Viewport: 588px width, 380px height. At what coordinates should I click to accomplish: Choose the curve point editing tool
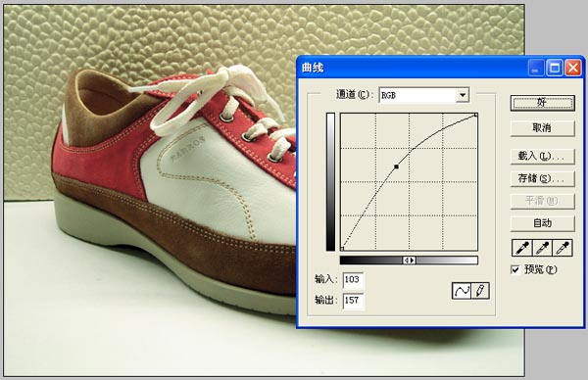[x=462, y=291]
